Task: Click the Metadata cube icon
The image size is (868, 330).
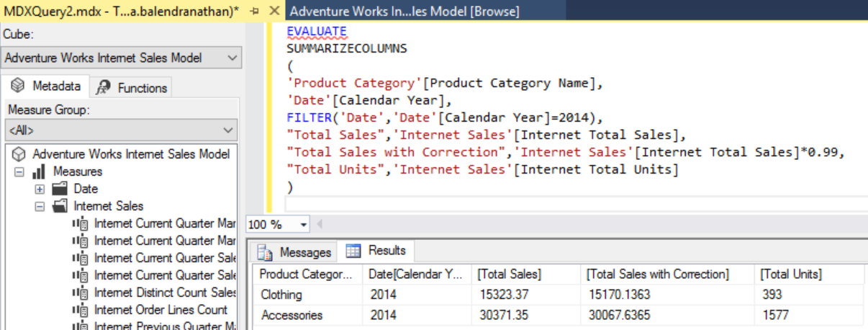Action: (x=17, y=86)
